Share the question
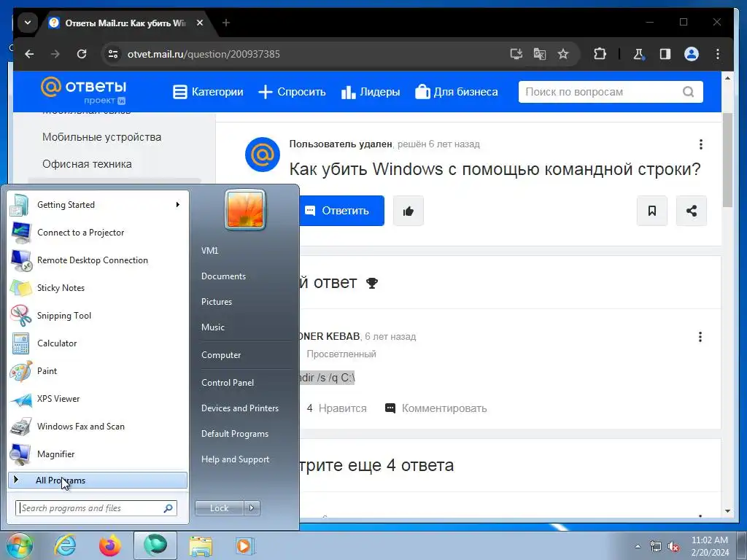Screen dimensions: 747x560 click(x=692, y=211)
